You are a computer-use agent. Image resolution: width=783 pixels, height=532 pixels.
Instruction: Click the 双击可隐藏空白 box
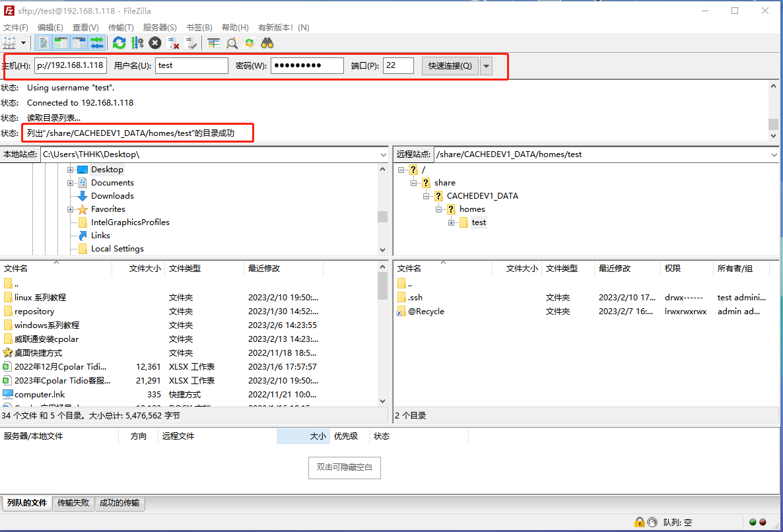(345, 467)
